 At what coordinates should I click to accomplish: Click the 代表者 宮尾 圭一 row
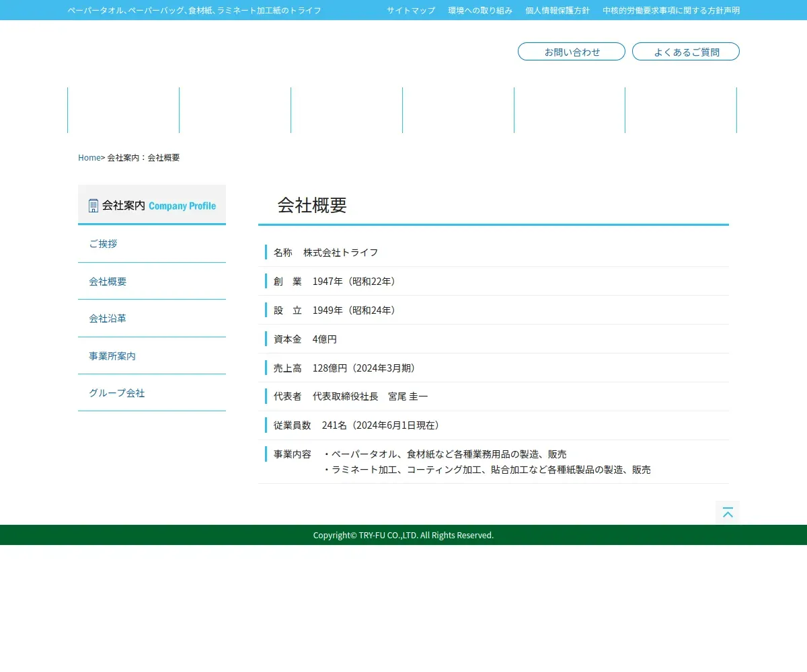[494, 397]
